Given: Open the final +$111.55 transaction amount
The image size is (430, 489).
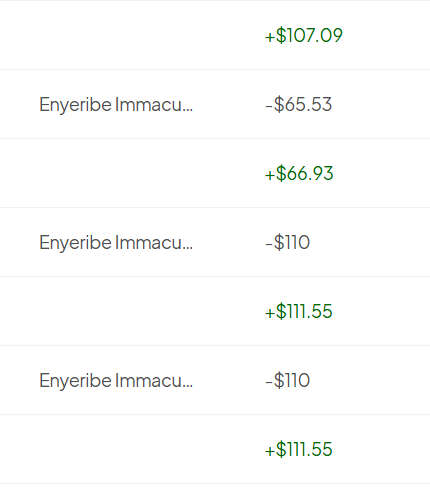Looking at the screenshot, I should pos(299,449).
